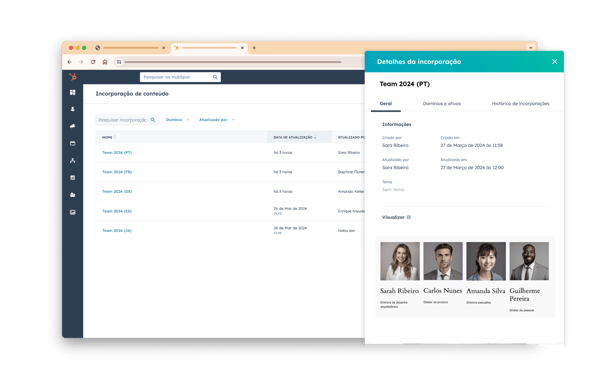Click '26 de Mar de 2024' in Team 2024 (JA) row
This screenshot has height=391, width=600.
pos(290,228)
